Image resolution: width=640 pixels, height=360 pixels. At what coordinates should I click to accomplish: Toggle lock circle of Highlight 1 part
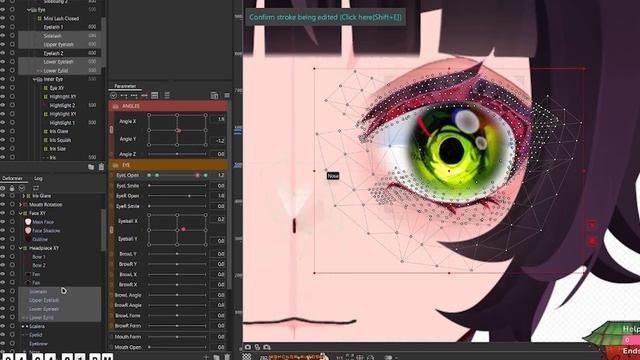(12, 122)
